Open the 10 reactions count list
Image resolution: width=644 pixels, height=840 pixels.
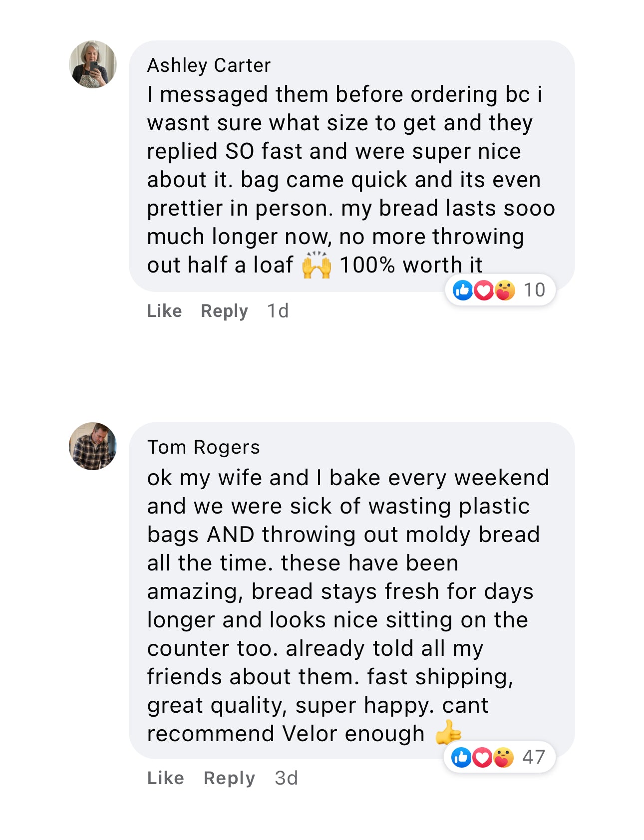[534, 290]
